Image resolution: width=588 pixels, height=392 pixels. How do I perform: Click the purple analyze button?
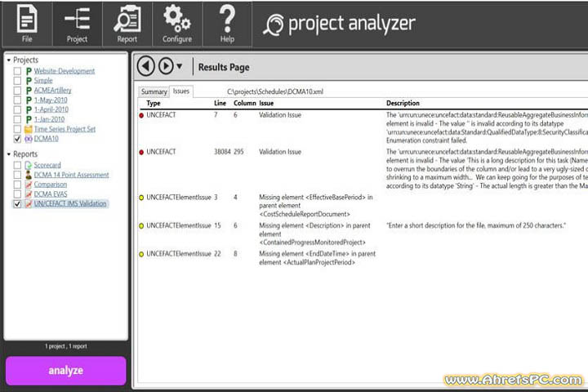pyautogui.click(x=66, y=371)
